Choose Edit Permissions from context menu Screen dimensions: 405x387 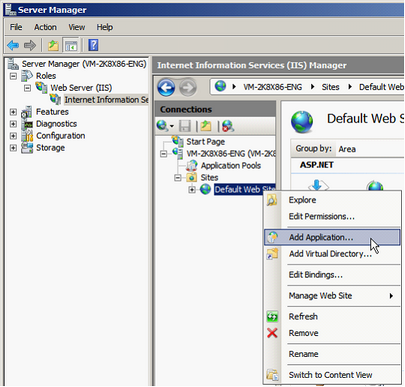pyautogui.click(x=332, y=216)
